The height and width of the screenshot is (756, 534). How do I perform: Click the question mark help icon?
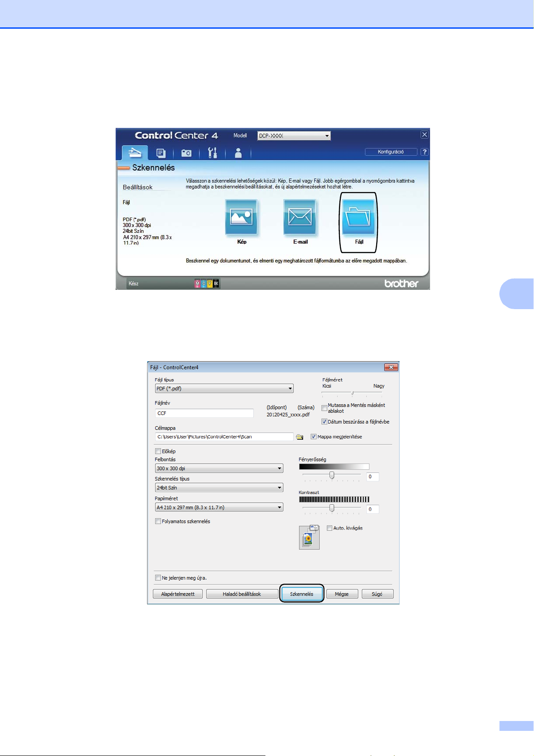tap(424, 152)
